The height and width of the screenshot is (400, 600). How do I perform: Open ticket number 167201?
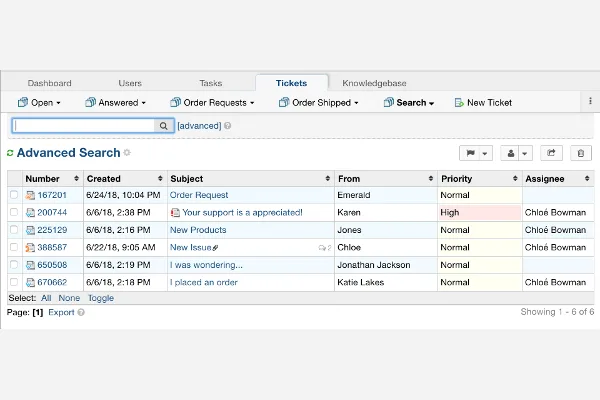click(x=52, y=195)
